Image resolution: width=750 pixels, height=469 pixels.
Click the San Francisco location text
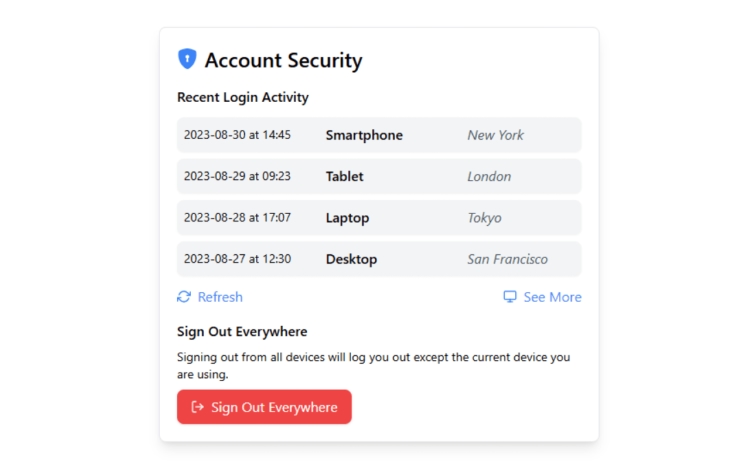(x=507, y=259)
